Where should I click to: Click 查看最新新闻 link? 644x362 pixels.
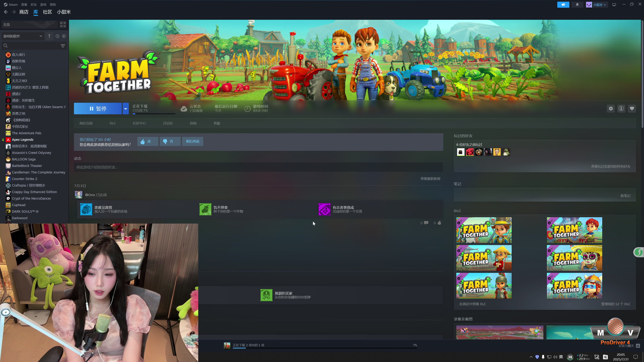click(x=430, y=179)
